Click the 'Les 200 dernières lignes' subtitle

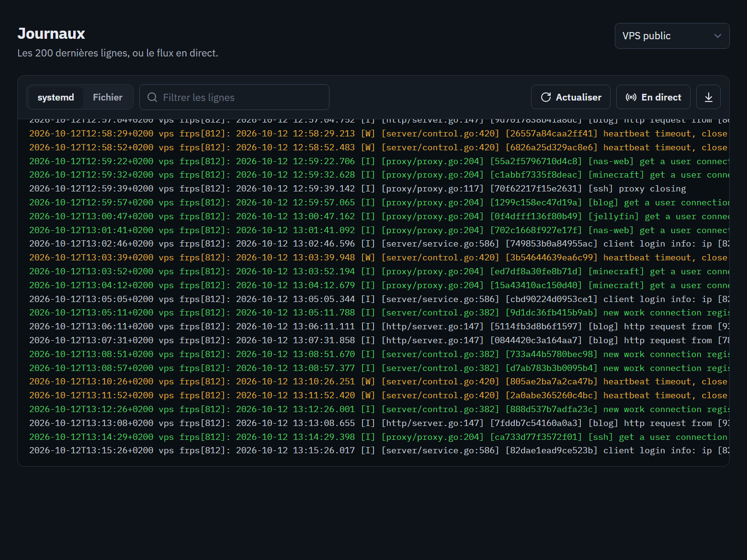pyautogui.click(x=118, y=53)
